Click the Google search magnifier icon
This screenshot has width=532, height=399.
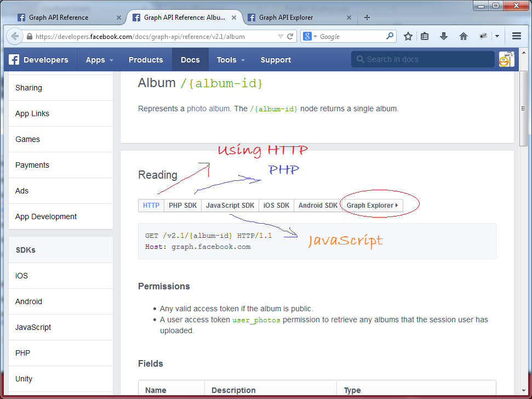(390, 36)
